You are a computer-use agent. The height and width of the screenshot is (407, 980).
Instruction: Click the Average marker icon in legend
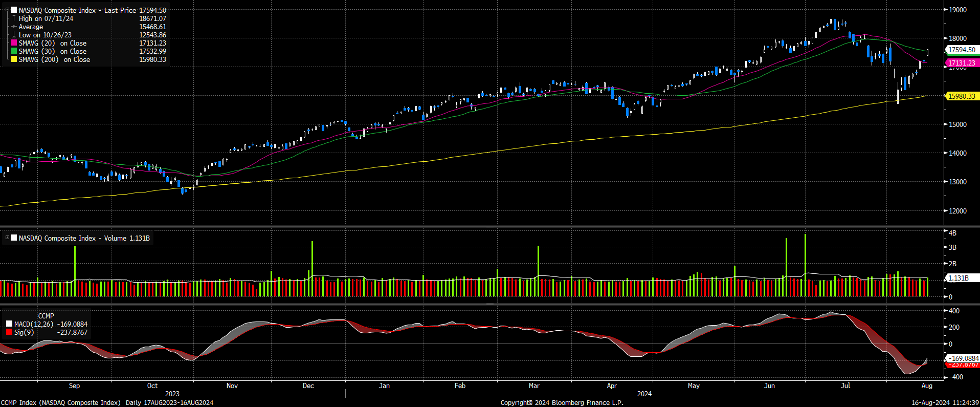click(x=14, y=27)
